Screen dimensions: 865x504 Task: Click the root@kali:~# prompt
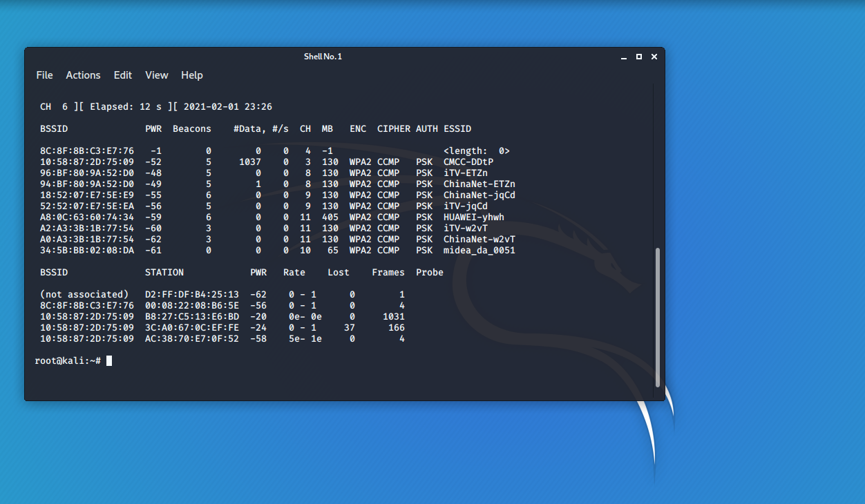(68, 361)
